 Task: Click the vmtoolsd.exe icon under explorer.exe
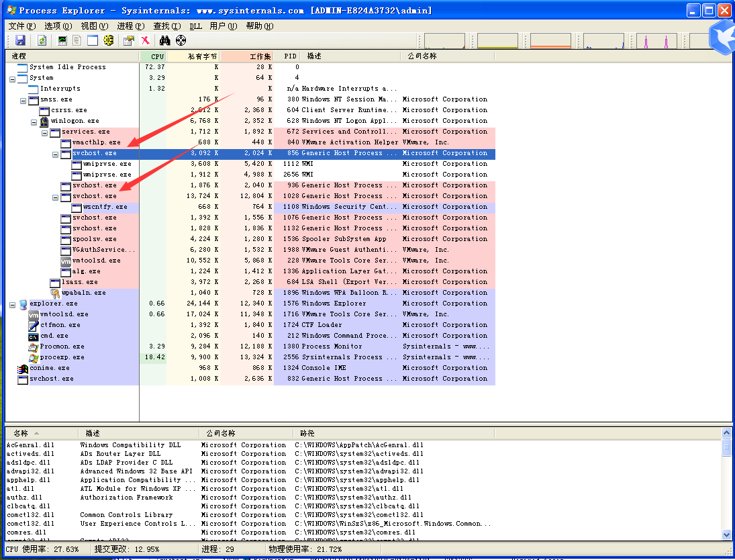[34, 314]
